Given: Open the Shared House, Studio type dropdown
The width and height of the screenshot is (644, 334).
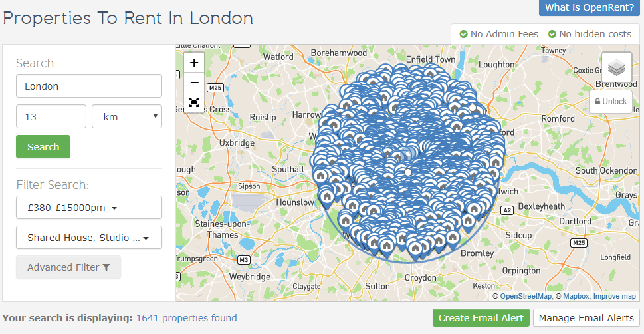Looking at the screenshot, I should point(88,238).
